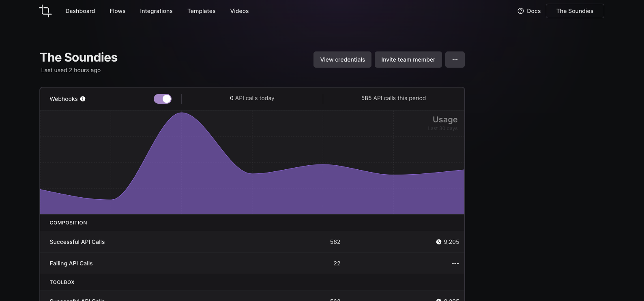Screen dimensions: 644x301
Task: Click the Docs help circle icon
Action: tap(521, 11)
